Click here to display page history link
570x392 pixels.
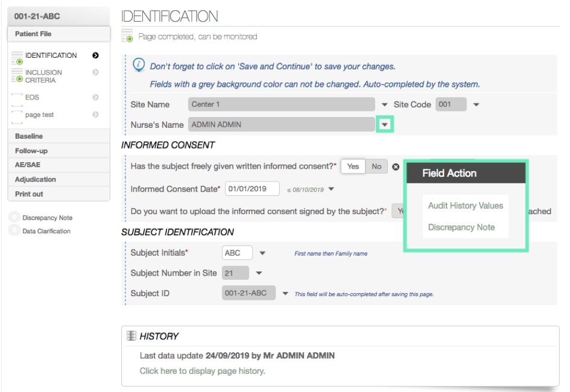pyautogui.click(x=202, y=371)
